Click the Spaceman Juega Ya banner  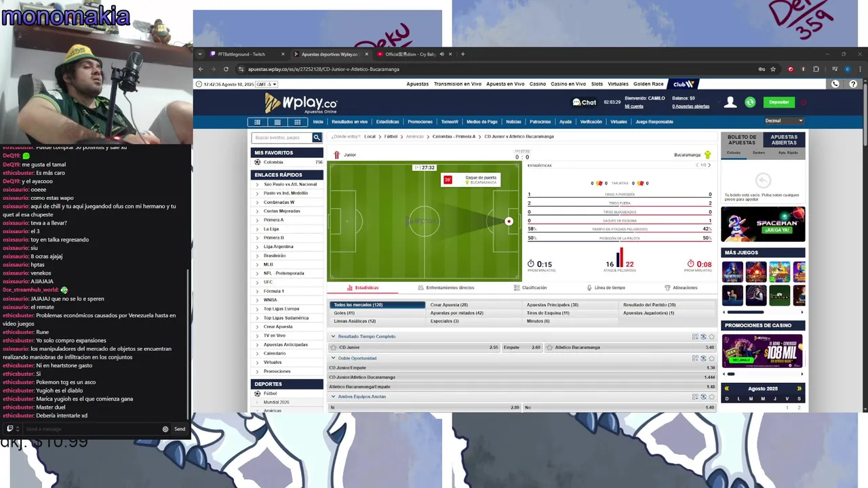point(763,224)
